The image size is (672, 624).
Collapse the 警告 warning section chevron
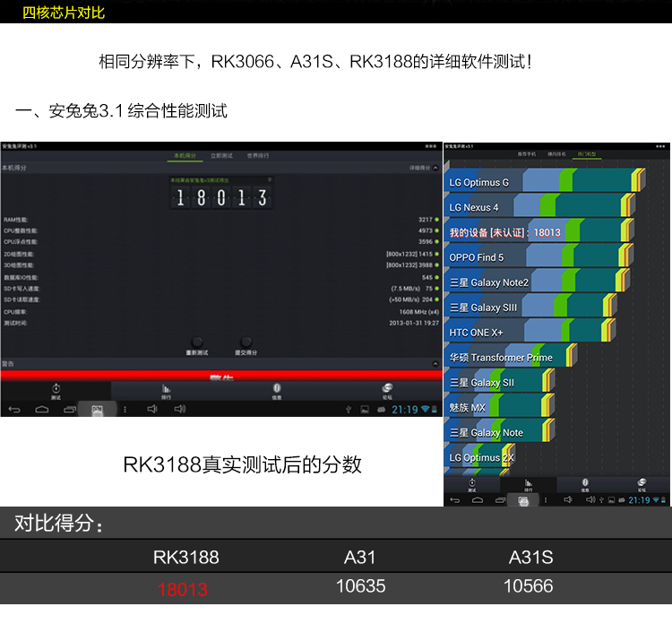tap(435, 364)
